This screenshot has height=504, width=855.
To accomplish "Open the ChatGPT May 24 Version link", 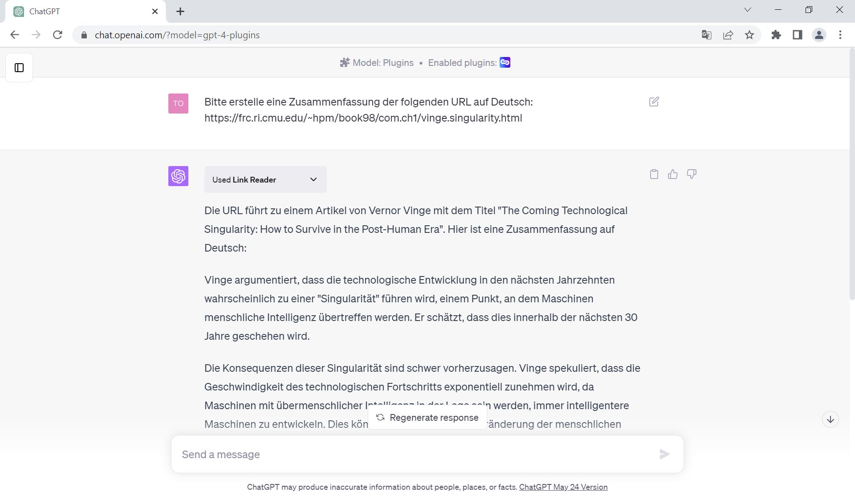I will (x=563, y=487).
